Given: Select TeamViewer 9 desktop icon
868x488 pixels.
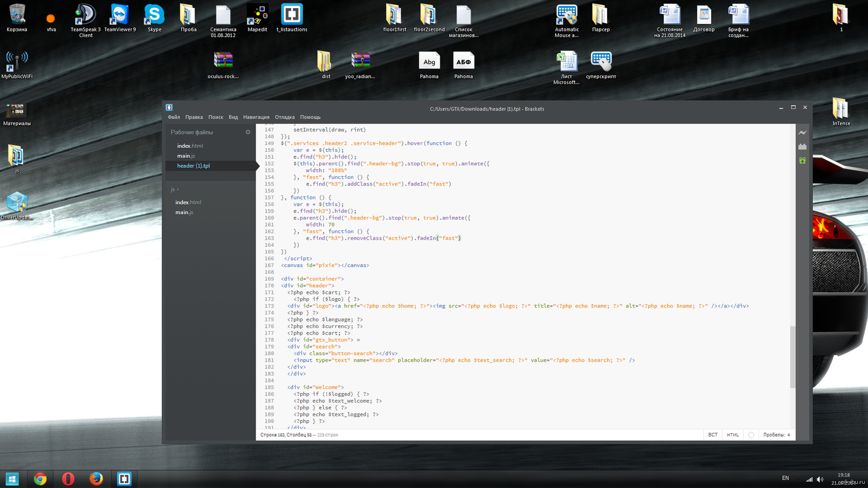Looking at the screenshot, I should (x=120, y=18).
